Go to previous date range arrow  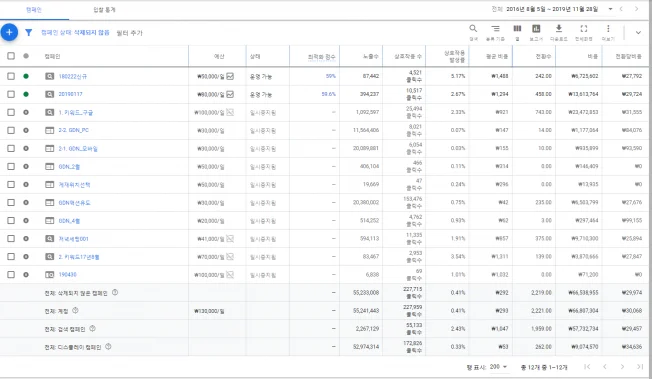click(x=621, y=9)
